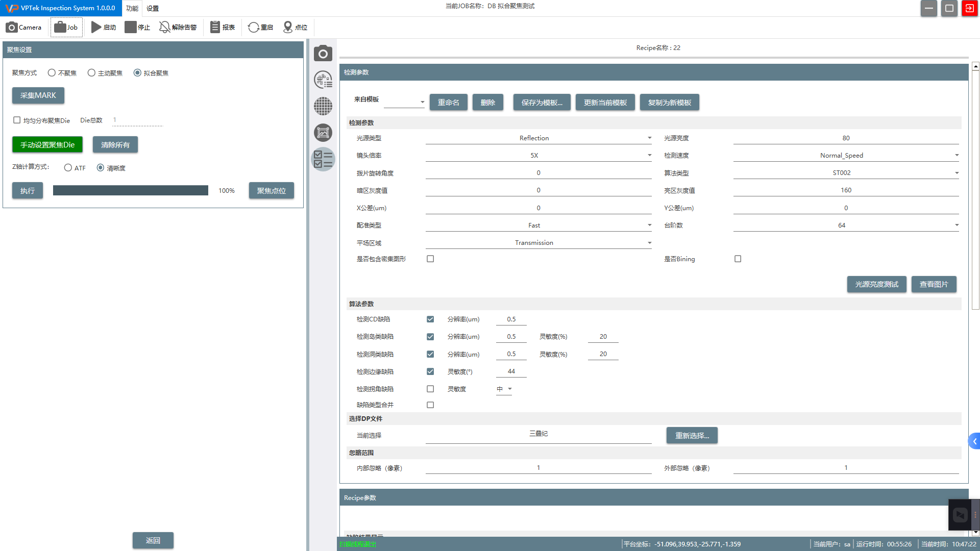
Task: Enable the 均匀分布聚焦Die checkbox
Action: [17, 120]
